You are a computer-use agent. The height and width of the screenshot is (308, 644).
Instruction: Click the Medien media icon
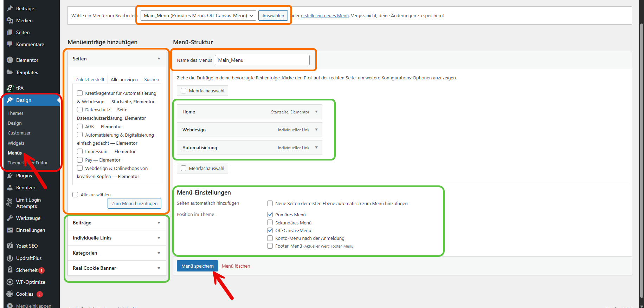click(x=10, y=20)
